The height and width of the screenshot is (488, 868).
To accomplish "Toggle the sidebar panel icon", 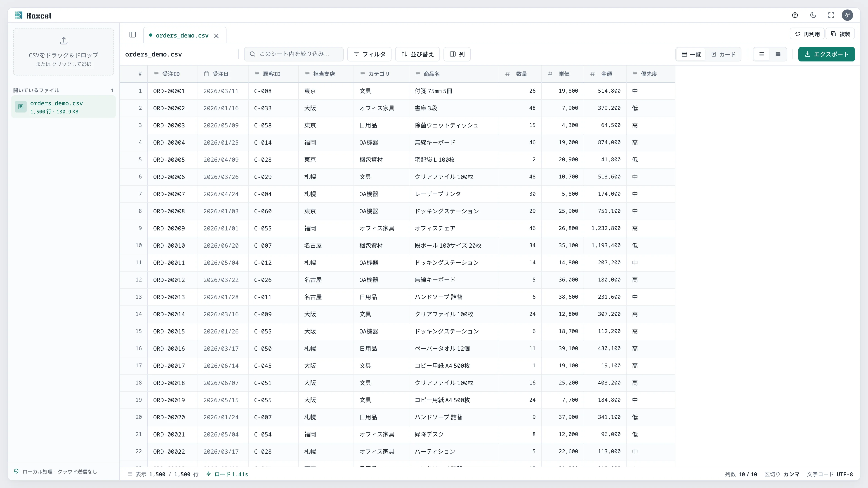I will [x=132, y=35].
